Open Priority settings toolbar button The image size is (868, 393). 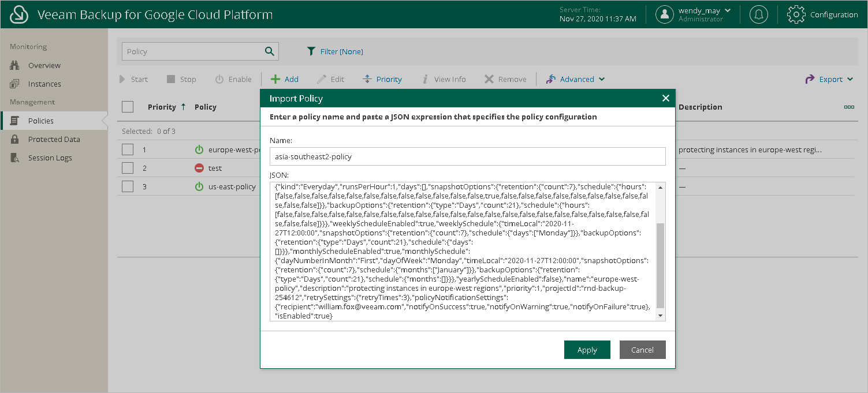tap(382, 79)
